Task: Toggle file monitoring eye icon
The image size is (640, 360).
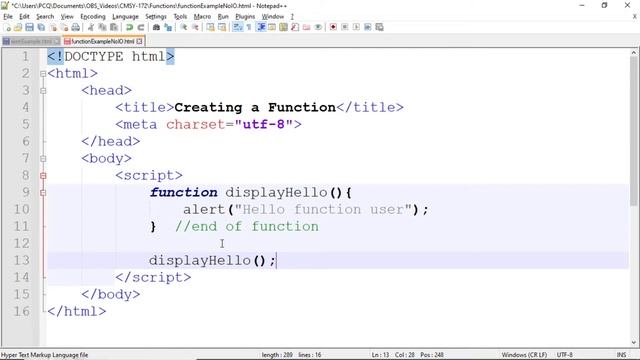Action: [x=318, y=27]
